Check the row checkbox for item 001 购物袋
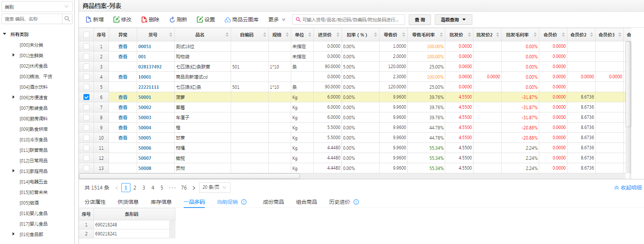Viewport: 644px width, 244px height. (x=86, y=56)
